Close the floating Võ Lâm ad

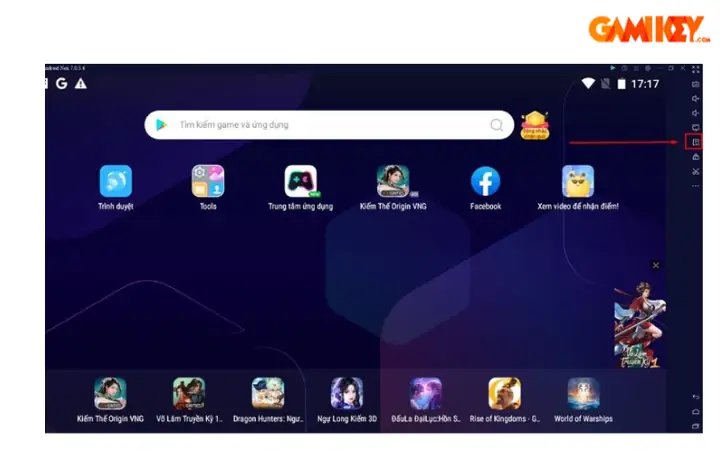[656, 265]
